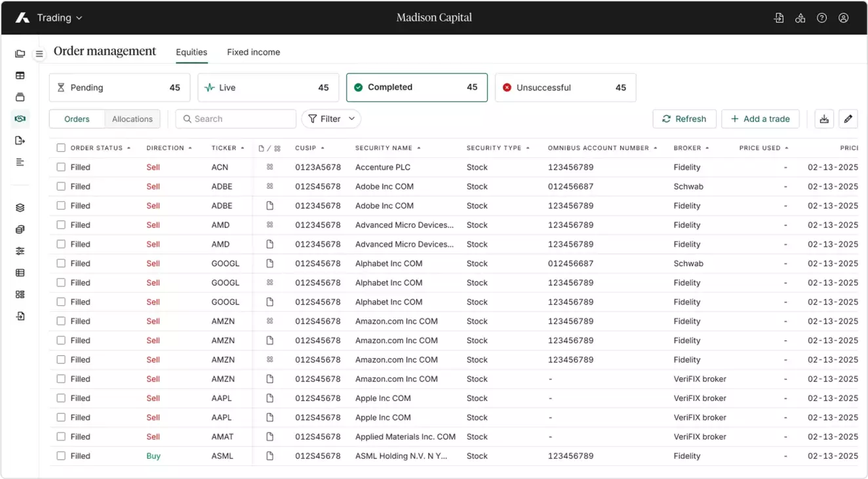Click the coins stack sidebar icon

20,229
